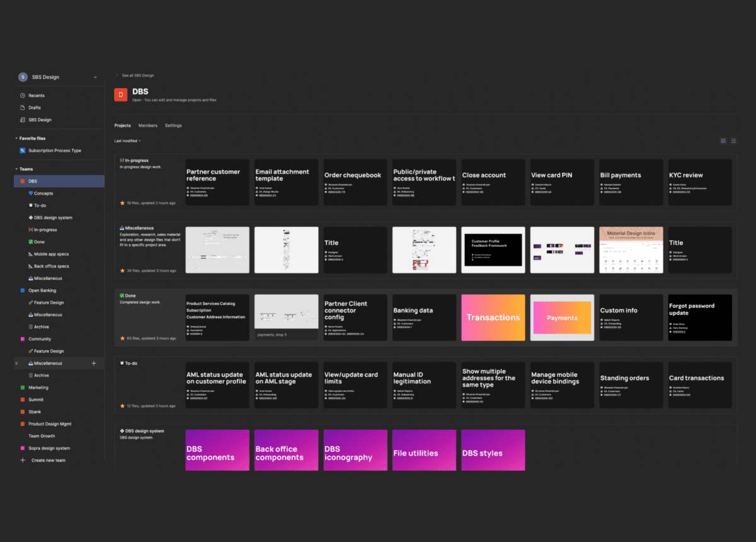Click the plus icon on highlighted Miscellaneous row
Screen dimensions: 756x542
coord(94,363)
